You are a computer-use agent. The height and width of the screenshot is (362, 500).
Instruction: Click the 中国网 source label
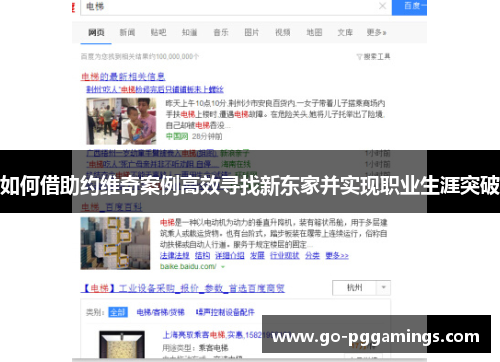177,136
